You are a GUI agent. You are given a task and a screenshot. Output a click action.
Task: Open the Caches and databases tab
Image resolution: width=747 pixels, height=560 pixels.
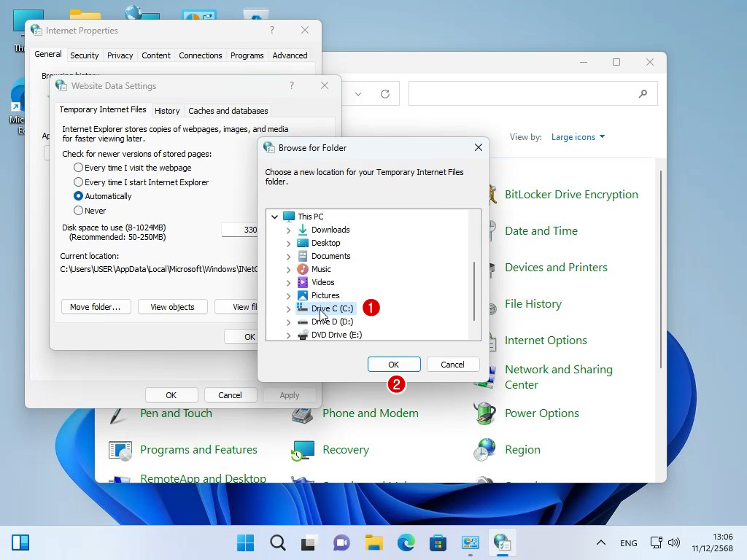pyautogui.click(x=228, y=111)
